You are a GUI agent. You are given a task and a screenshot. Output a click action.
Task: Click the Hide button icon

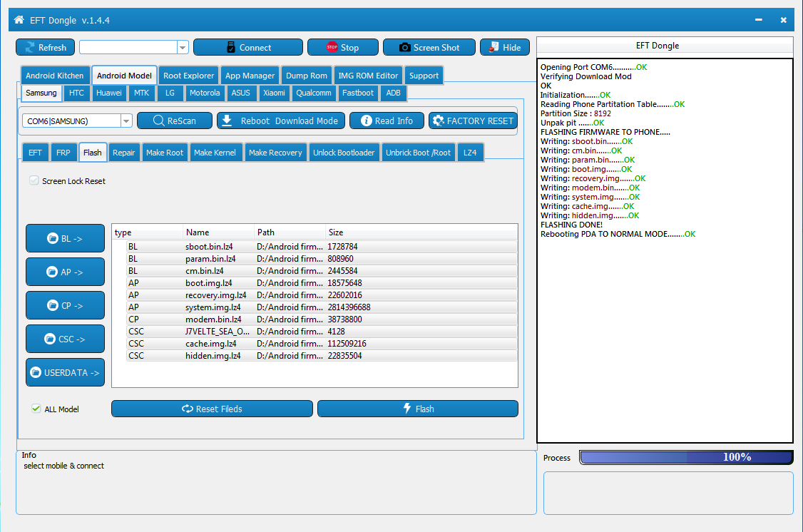tap(493, 47)
